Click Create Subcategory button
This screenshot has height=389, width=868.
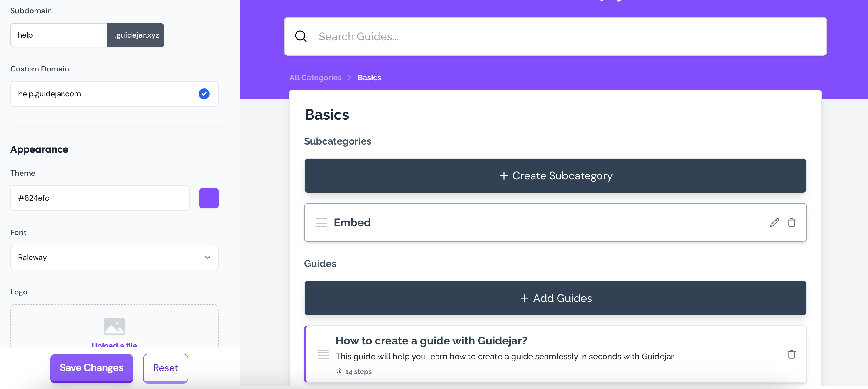point(555,176)
